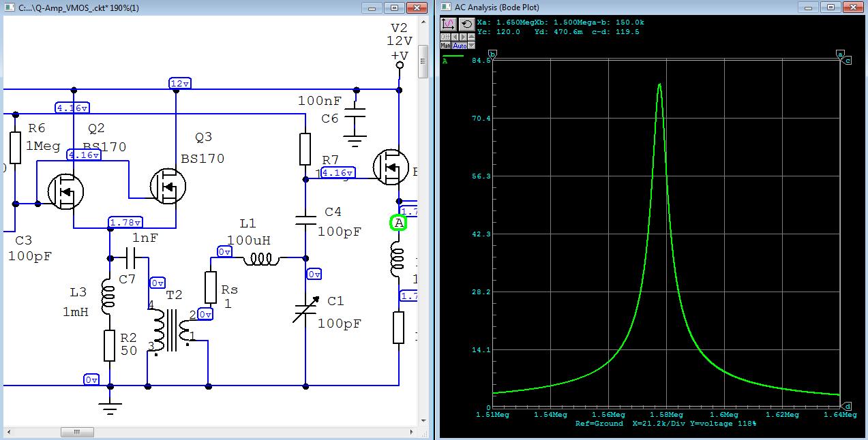Click the V2 +V supply terminal

coord(400,66)
